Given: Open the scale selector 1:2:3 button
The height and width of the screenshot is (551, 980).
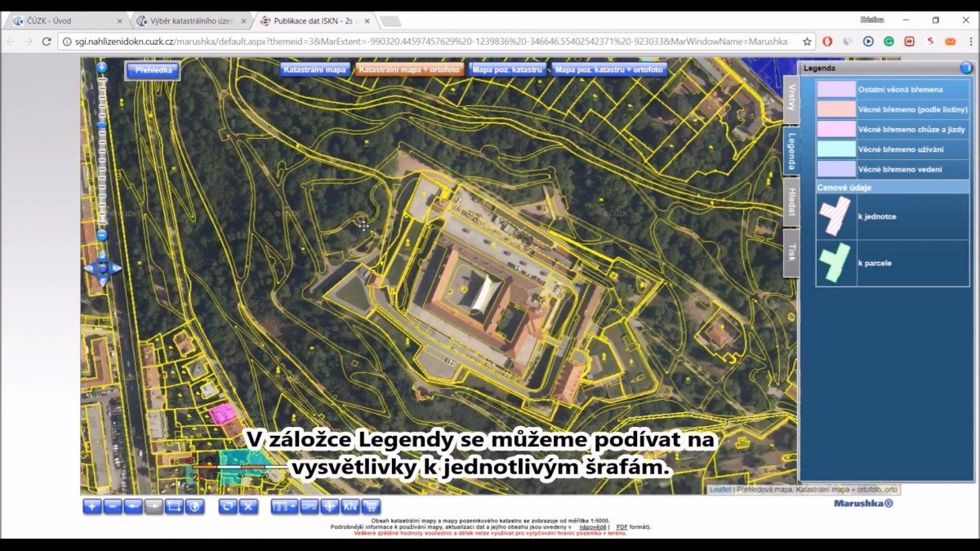Looking at the screenshot, I should pos(285,506).
